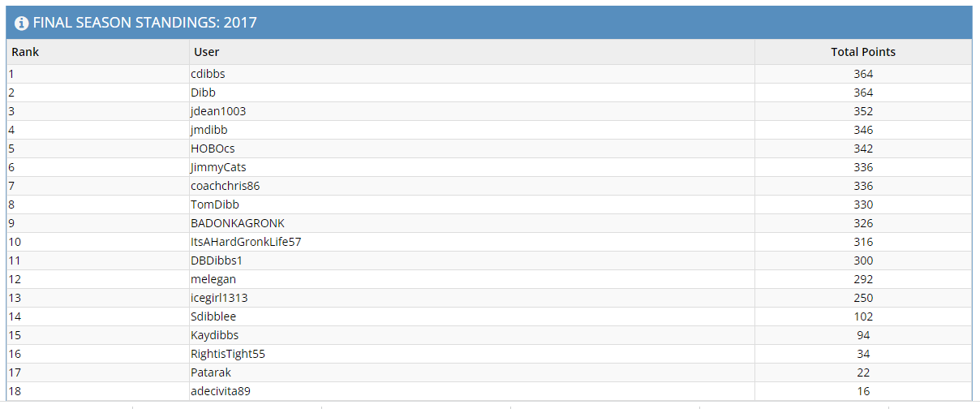Select the melegan username
The image size is (980, 409).
[213, 279]
